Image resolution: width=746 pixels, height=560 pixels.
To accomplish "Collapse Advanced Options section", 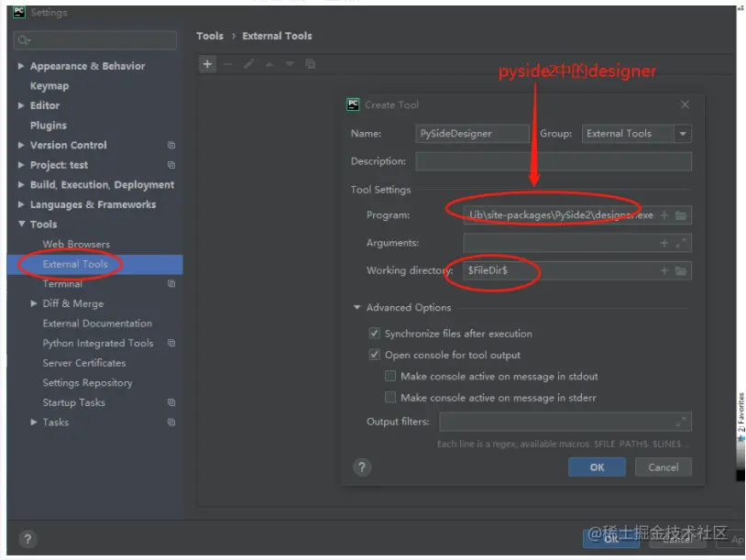I will [357, 307].
